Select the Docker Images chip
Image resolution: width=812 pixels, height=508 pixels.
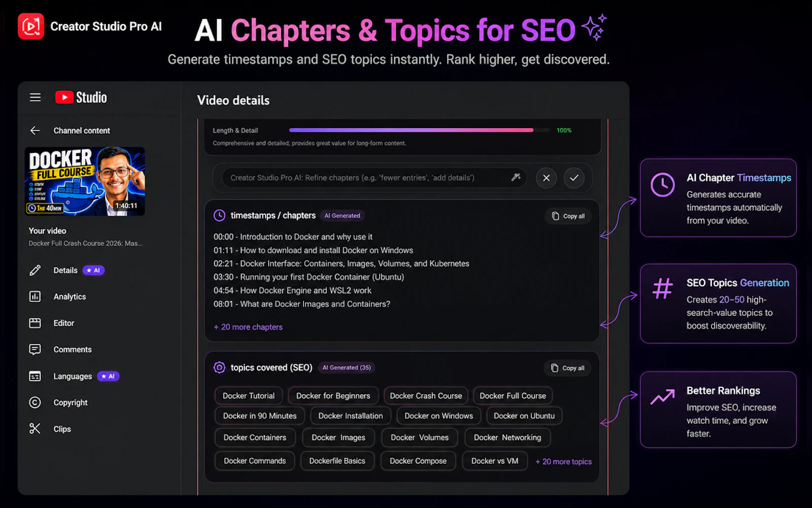339,437
